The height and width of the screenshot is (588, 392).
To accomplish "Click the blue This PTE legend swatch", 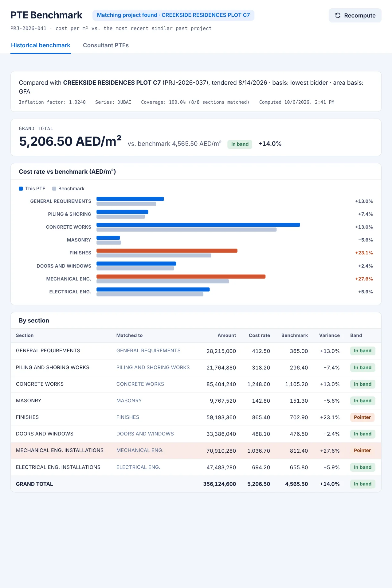I will tap(21, 189).
